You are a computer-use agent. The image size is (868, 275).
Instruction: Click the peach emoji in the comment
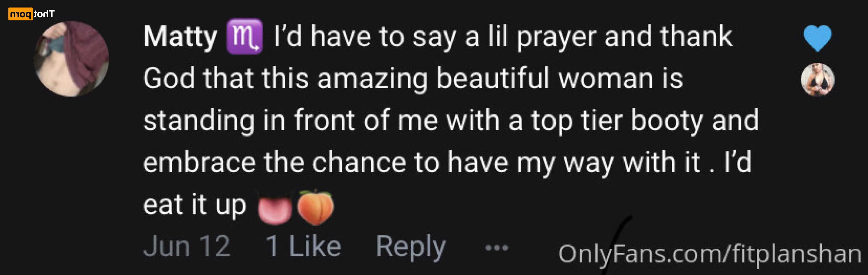(x=316, y=207)
